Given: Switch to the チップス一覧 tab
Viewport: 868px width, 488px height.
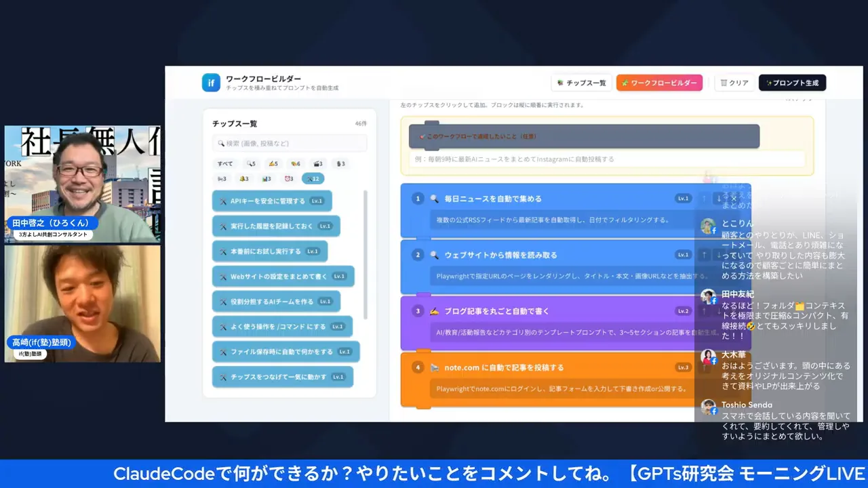Looking at the screenshot, I should pyautogui.click(x=581, y=83).
